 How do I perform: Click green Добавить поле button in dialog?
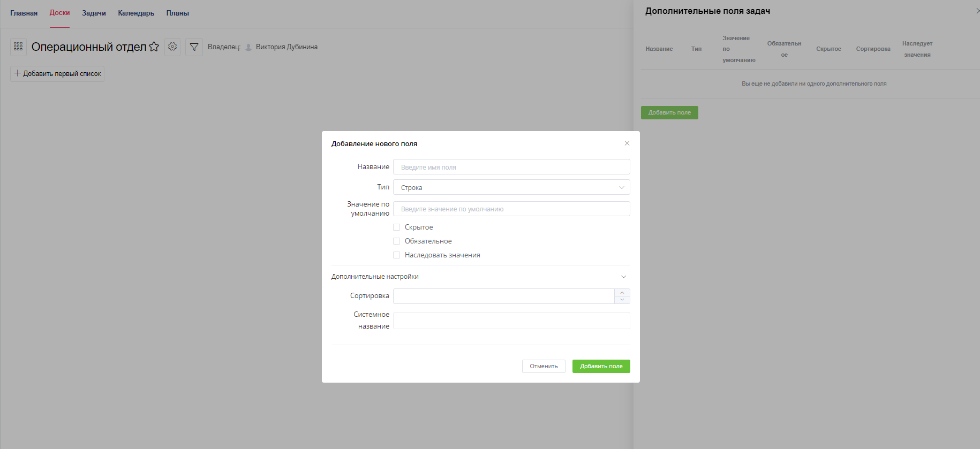[601, 366]
